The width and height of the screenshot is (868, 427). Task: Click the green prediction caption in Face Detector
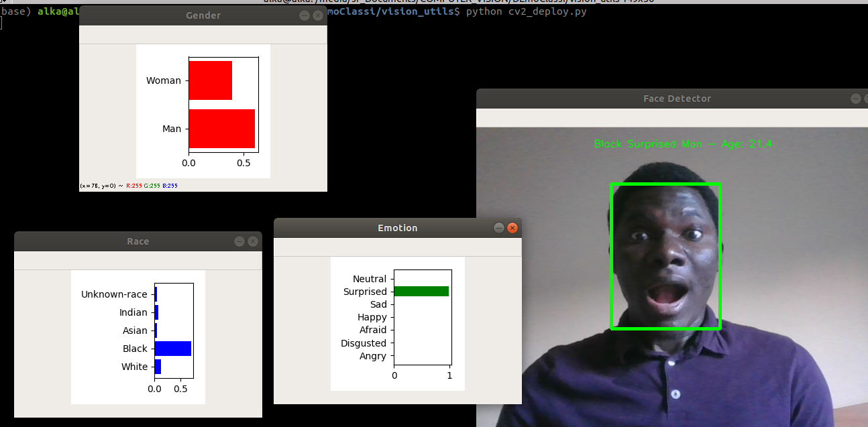[683, 144]
